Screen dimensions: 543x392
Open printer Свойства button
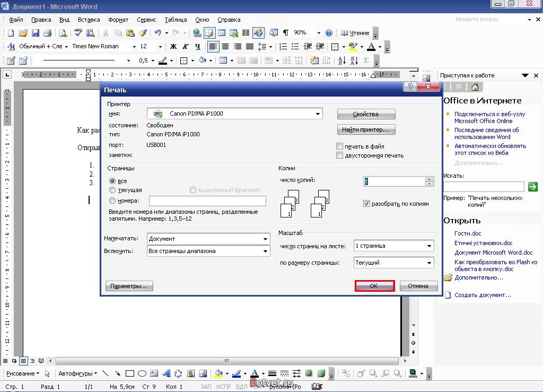[366, 114]
